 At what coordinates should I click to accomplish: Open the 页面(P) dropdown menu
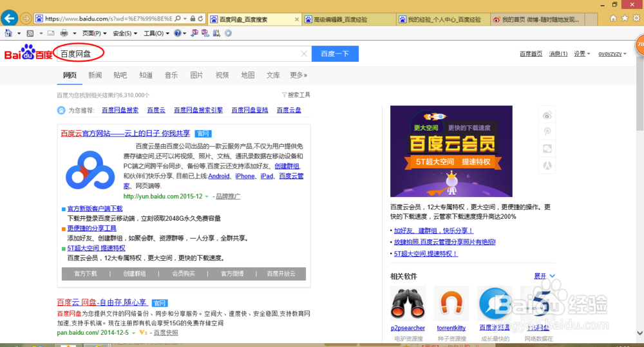(x=95, y=33)
